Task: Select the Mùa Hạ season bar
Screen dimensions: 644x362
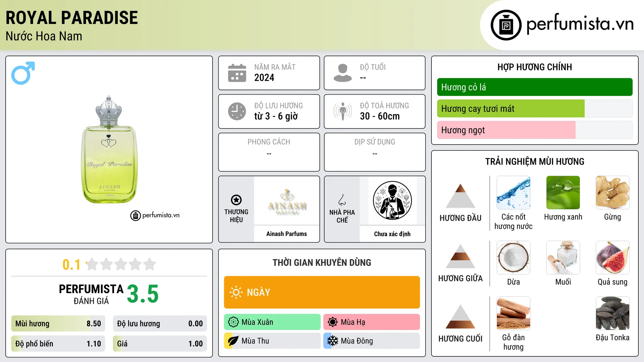Action: pos(372,322)
